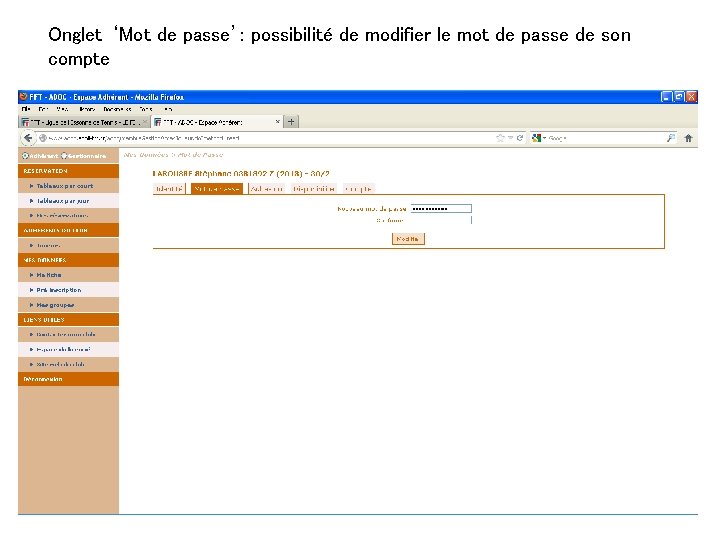720x540 pixels.
Task: Open Pré-inscription sidebar link
Action: point(59,290)
